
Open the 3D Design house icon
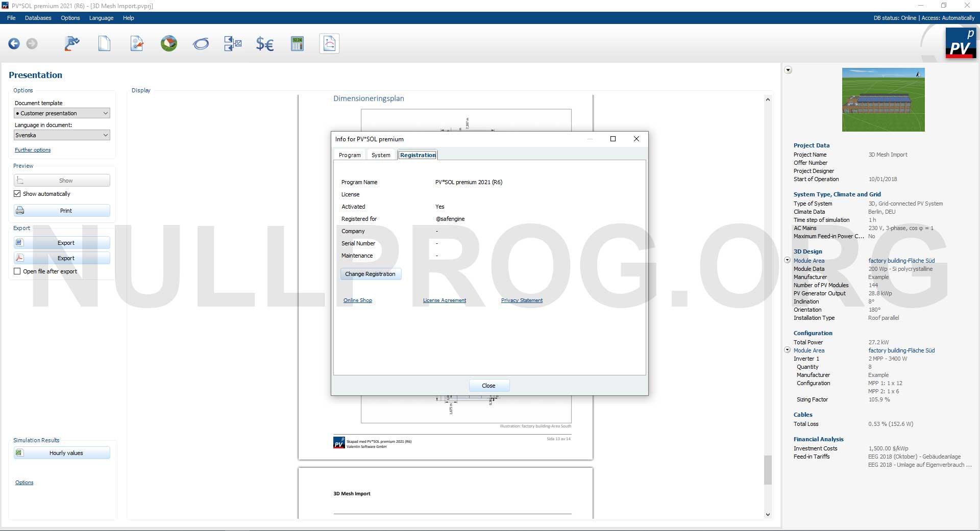pos(168,43)
